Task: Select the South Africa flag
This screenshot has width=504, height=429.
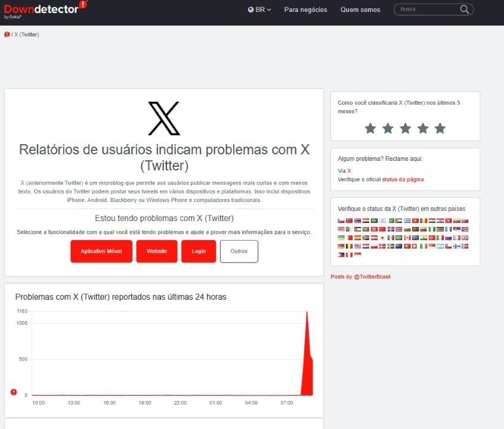Action: pyautogui.click(x=366, y=238)
